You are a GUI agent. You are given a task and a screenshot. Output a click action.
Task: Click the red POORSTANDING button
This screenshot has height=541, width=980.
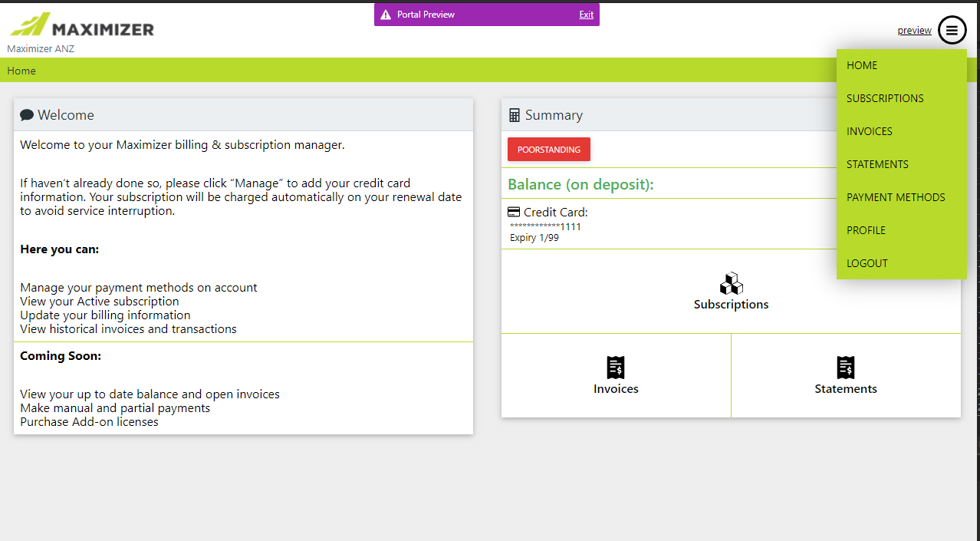[549, 150]
